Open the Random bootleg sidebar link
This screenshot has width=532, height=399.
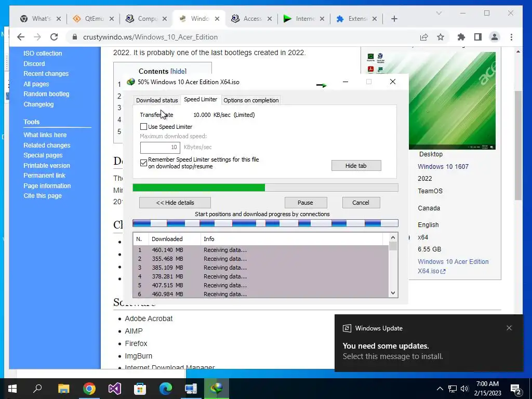click(x=46, y=94)
